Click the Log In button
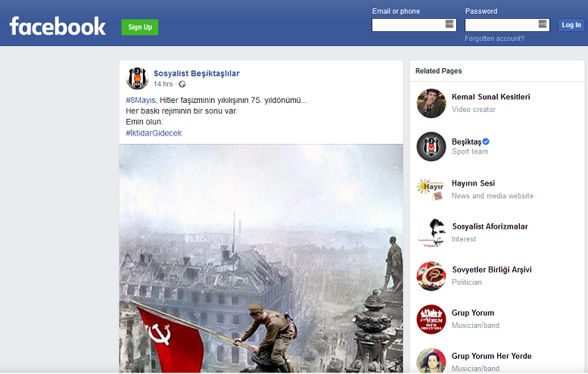This screenshot has height=374, width=588. pos(571,25)
